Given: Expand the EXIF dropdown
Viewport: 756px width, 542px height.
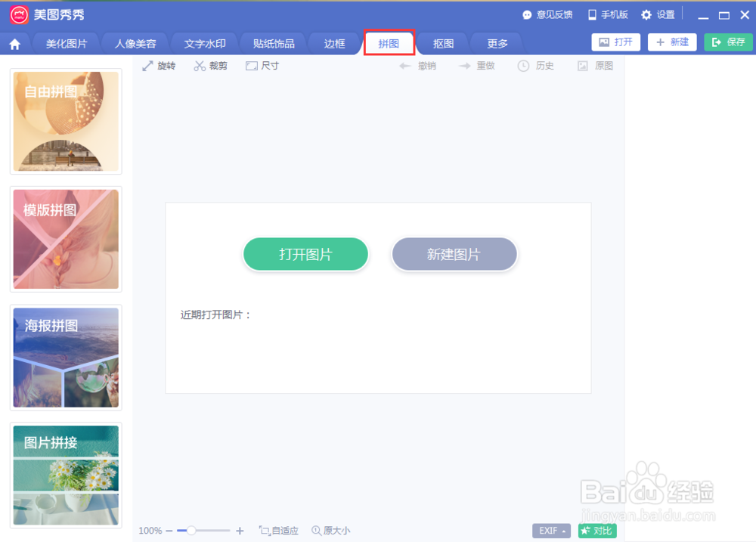Looking at the screenshot, I should point(550,531).
